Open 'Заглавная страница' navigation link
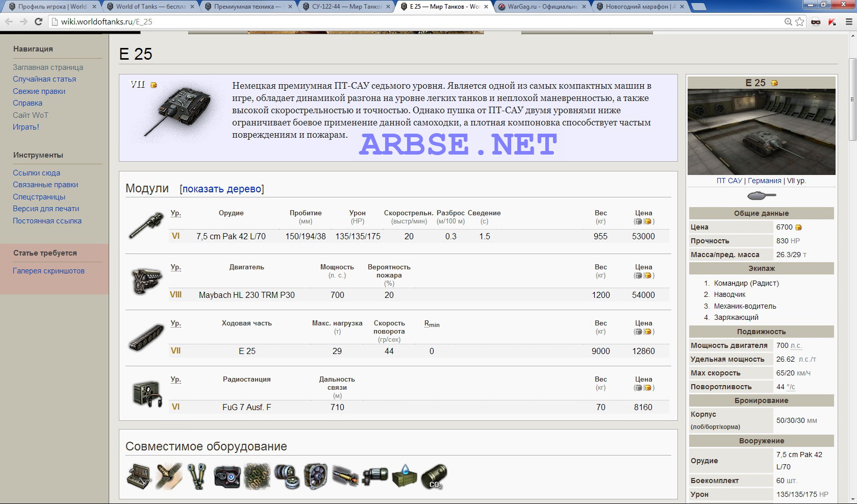857x504 pixels. (48, 67)
